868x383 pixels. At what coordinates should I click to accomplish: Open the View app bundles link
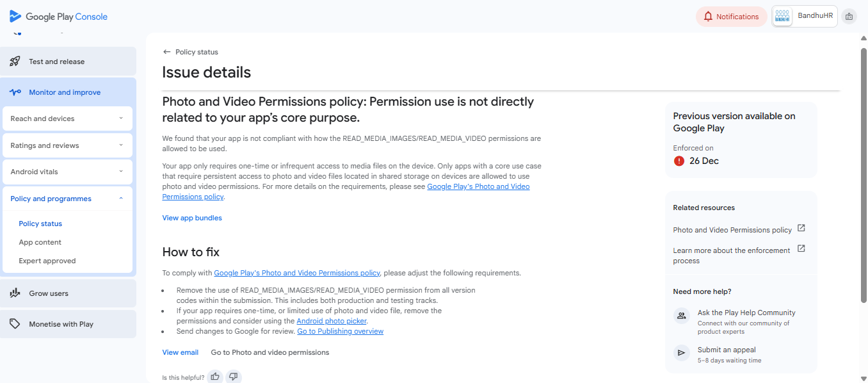192,218
